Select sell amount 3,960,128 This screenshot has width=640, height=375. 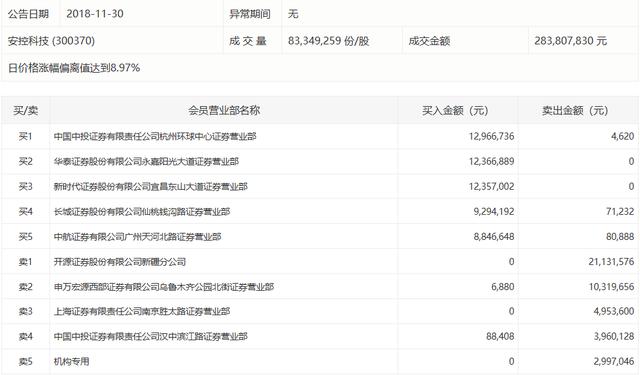pos(614,337)
